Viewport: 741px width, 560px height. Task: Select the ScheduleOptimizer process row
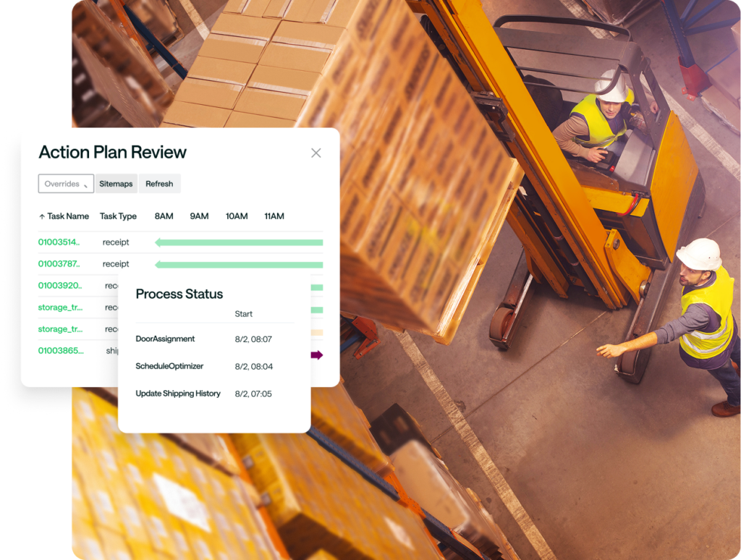[169, 367]
